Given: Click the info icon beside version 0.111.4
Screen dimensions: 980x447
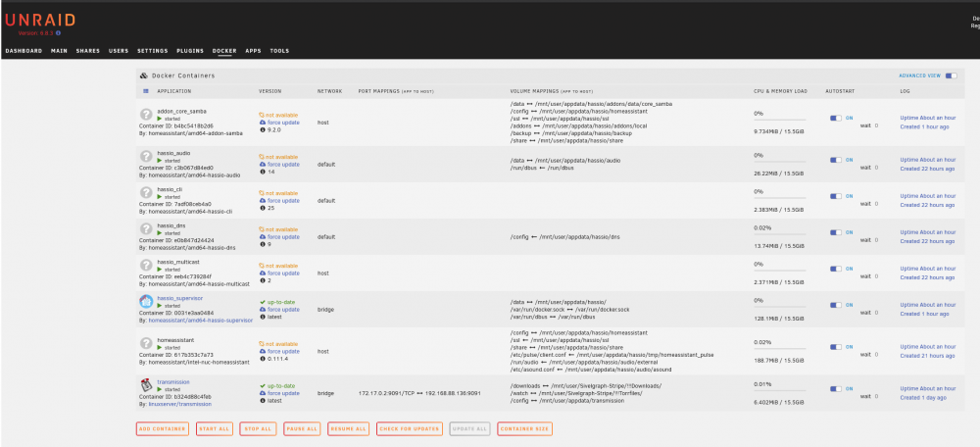Looking at the screenshot, I should (262, 359).
